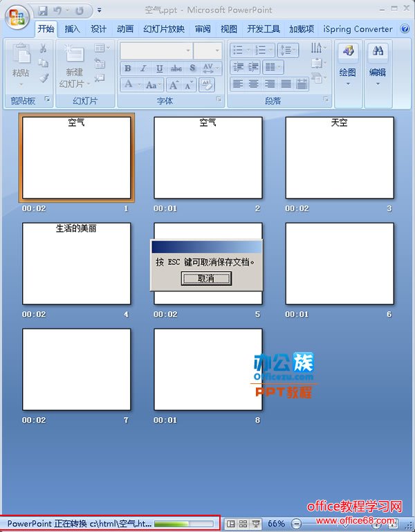Open the Line Spacing dropdown
Viewport: 415px width, 532px height.
[288, 51]
